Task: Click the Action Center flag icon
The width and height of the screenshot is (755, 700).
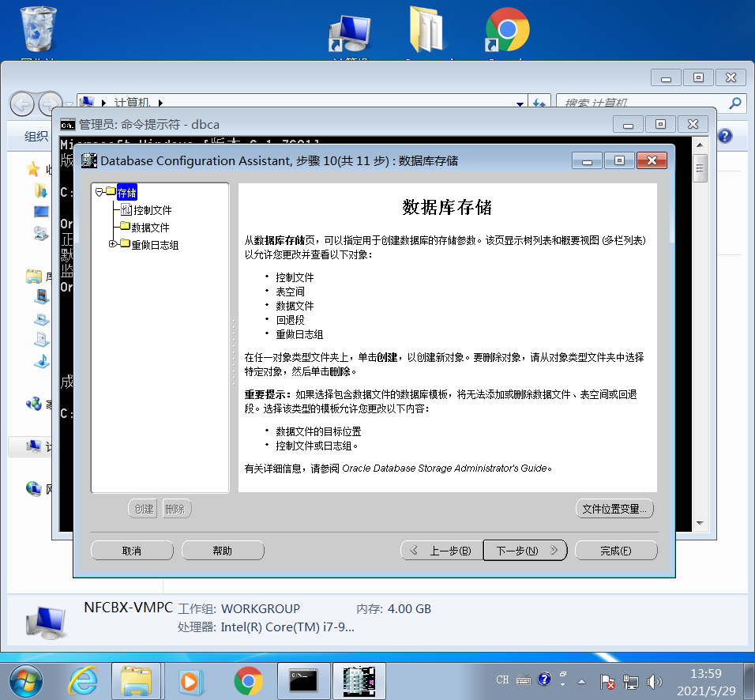Action: [x=607, y=679]
